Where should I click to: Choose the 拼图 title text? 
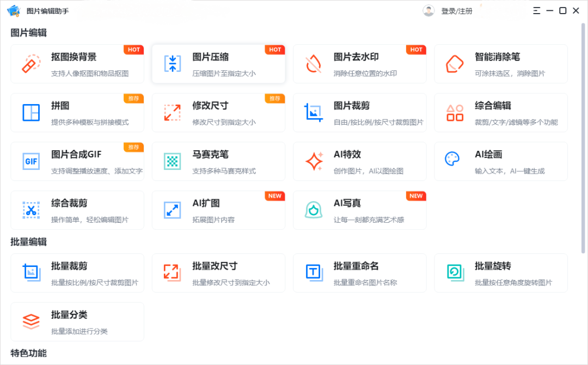pyautogui.click(x=60, y=105)
